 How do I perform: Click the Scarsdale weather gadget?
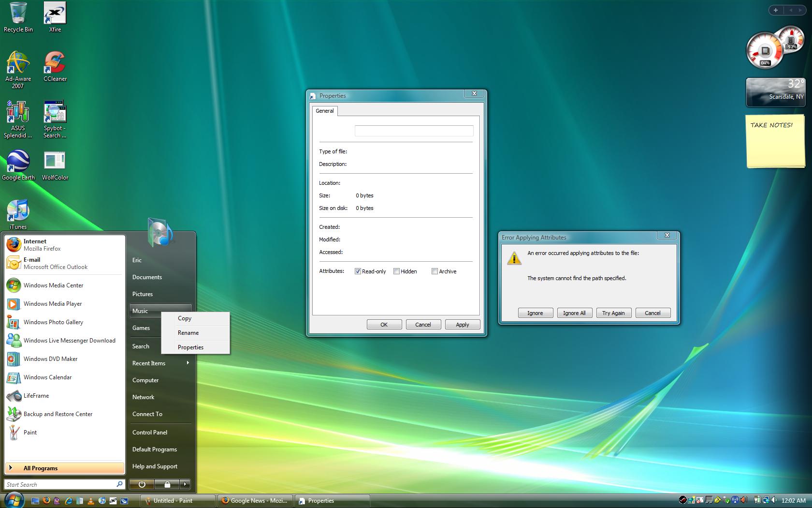pos(775,92)
